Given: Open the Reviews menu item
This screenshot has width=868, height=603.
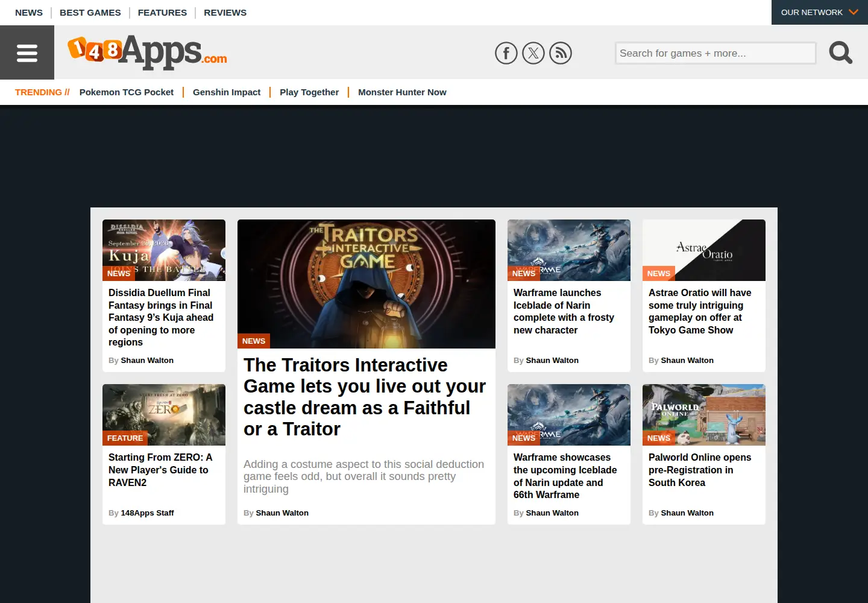Looking at the screenshot, I should [x=225, y=12].
